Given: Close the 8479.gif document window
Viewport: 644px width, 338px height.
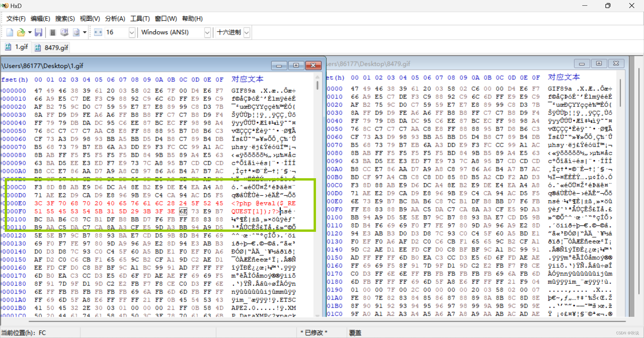Looking at the screenshot, I should click(x=616, y=64).
